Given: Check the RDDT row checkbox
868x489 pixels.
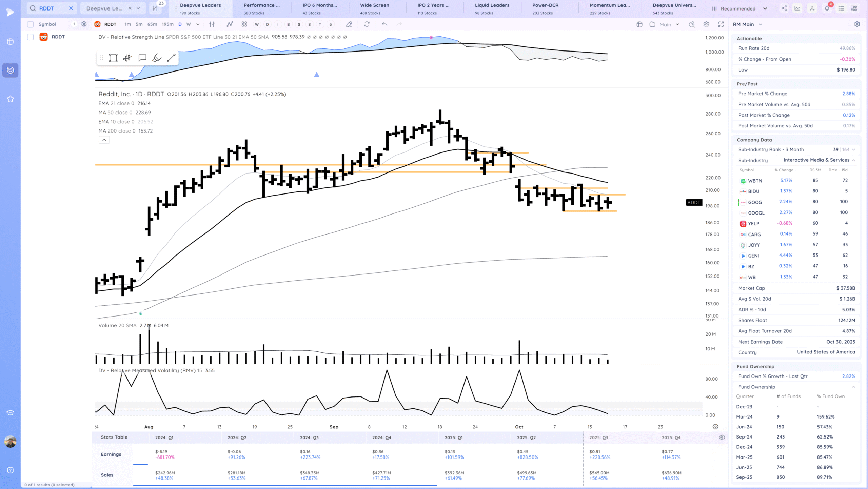Looking at the screenshot, I should coord(31,37).
